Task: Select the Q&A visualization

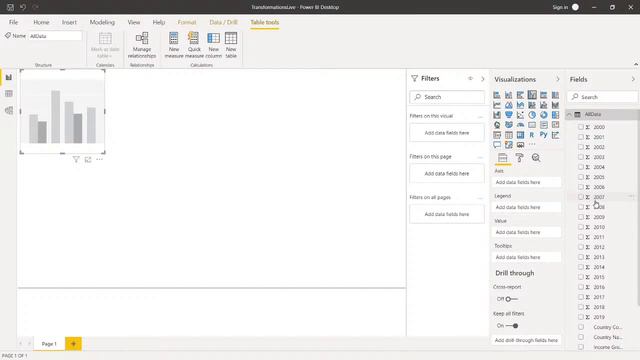Action: 497,145
